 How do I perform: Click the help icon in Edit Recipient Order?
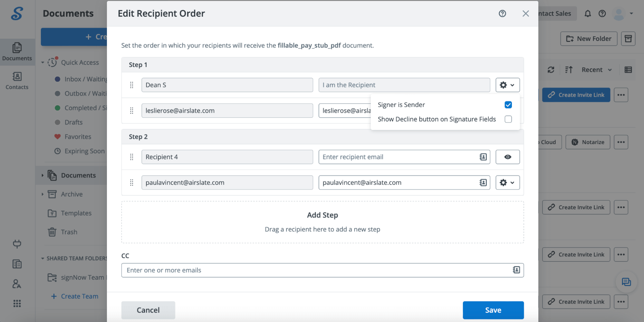(x=502, y=14)
